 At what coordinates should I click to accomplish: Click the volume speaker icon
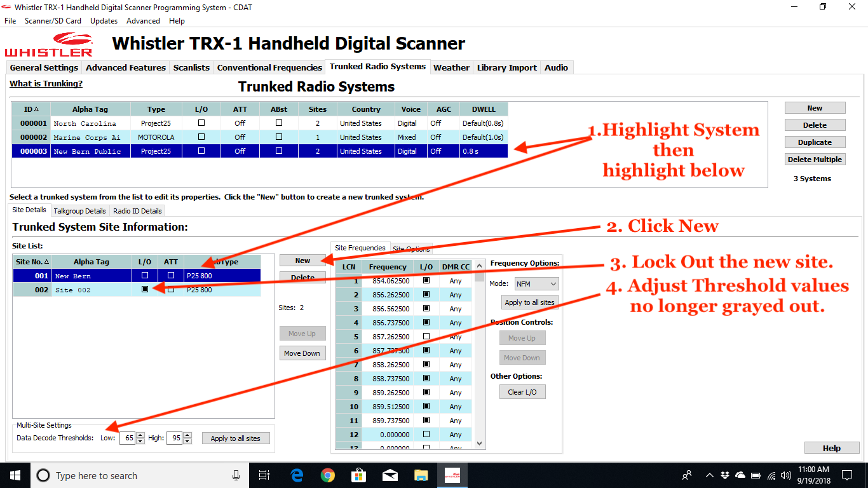pos(787,475)
